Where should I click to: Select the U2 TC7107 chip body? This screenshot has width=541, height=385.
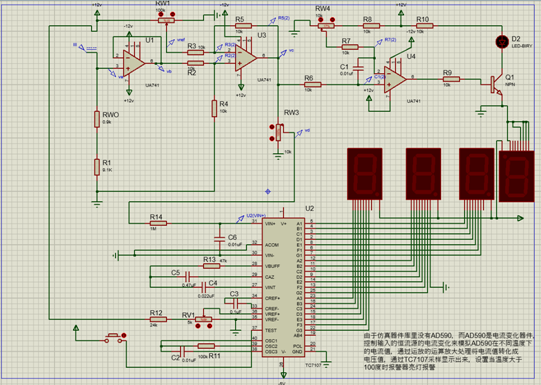[283, 287]
